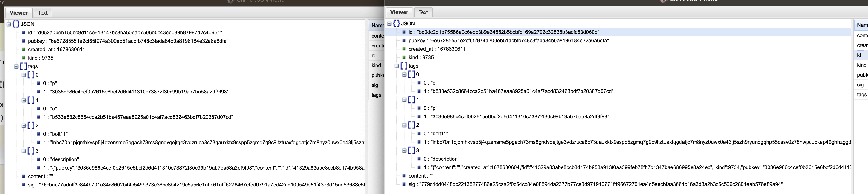This screenshot has width=868, height=194.
Task: Collapse the root JSON node in left viewer
Action: [9, 24]
